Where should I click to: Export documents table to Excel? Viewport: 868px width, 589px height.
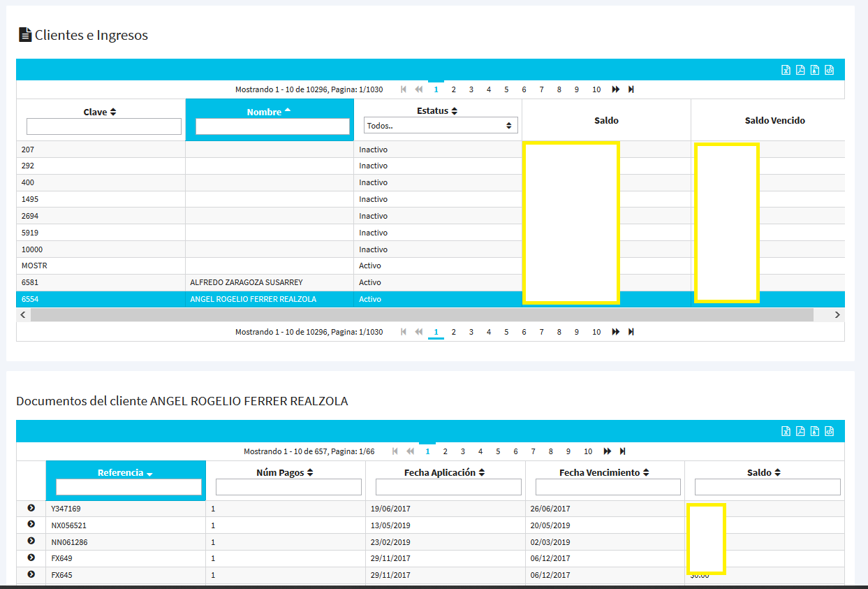point(786,431)
